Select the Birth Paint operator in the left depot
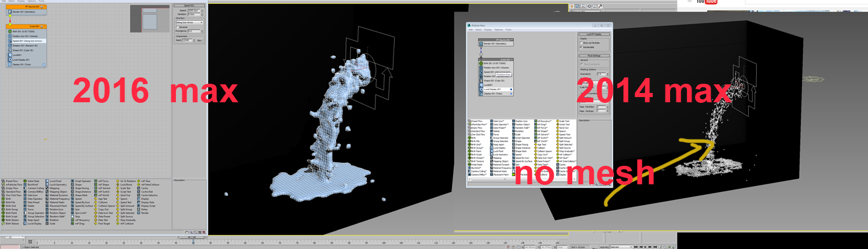 pyautogui.click(x=12, y=213)
